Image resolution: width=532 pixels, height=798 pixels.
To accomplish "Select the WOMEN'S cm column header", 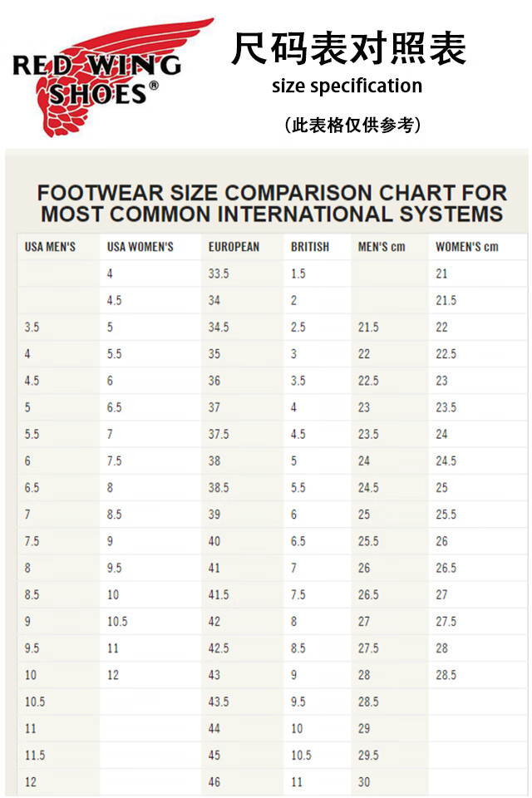I will tap(467, 247).
